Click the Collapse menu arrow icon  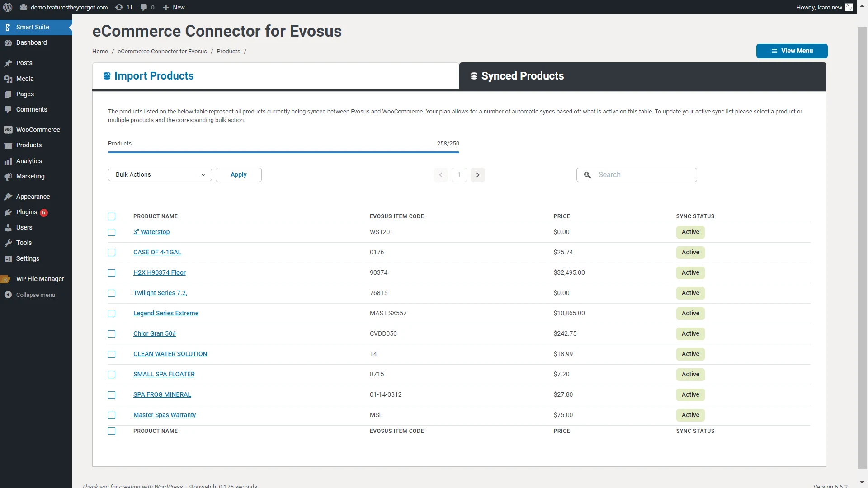coord(8,295)
